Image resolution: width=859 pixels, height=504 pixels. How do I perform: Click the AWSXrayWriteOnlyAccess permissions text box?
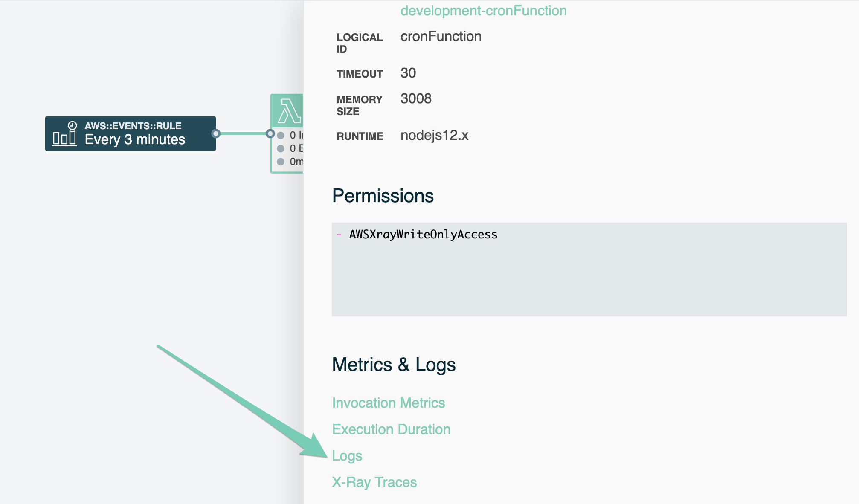[x=589, y=269]
